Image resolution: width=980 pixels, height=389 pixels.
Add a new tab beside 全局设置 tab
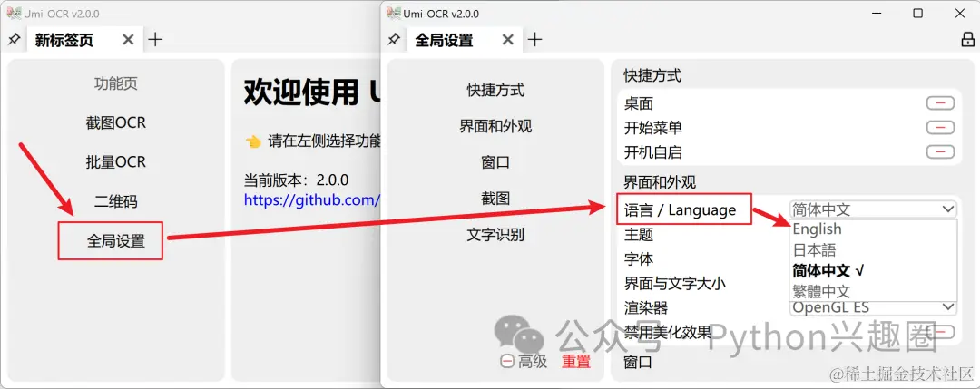click(535, 40)
